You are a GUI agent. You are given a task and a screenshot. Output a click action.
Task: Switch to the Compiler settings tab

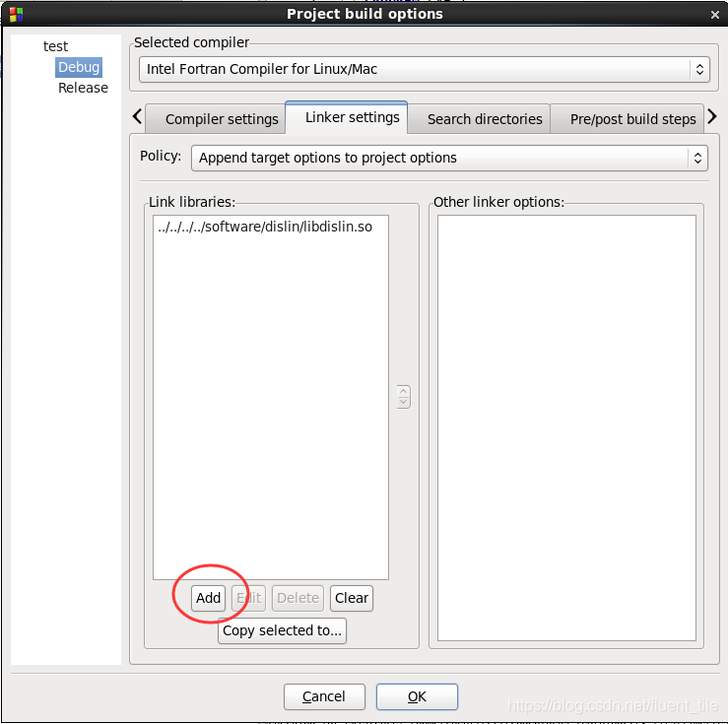(x=216, y=119)
